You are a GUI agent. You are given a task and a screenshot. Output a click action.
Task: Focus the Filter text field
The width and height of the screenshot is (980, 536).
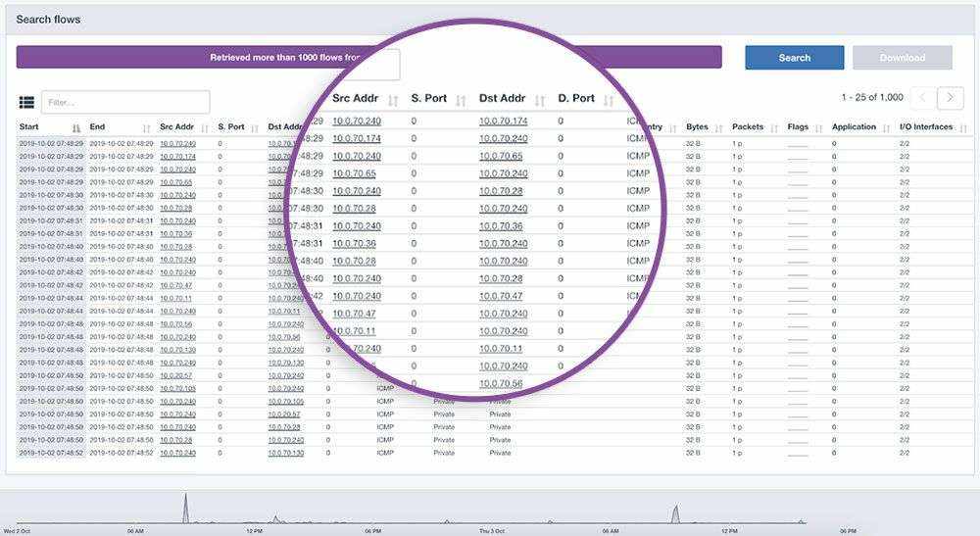(125, 102)
